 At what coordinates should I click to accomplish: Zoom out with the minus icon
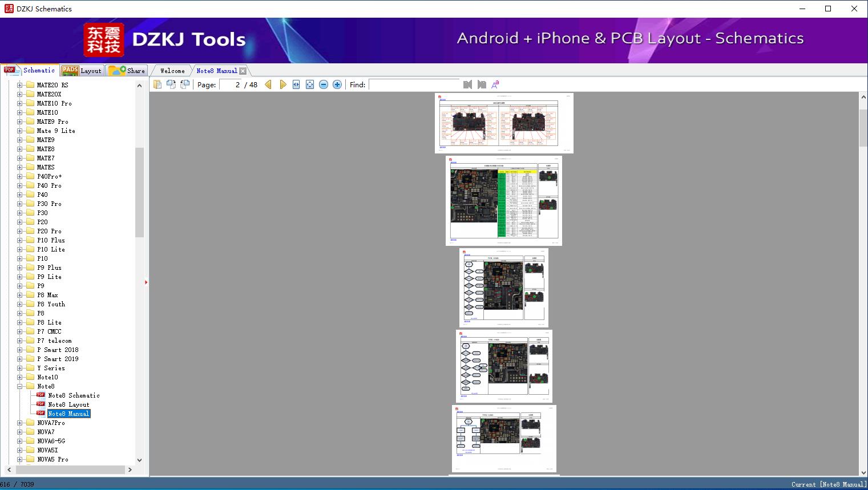pos(324,84)
